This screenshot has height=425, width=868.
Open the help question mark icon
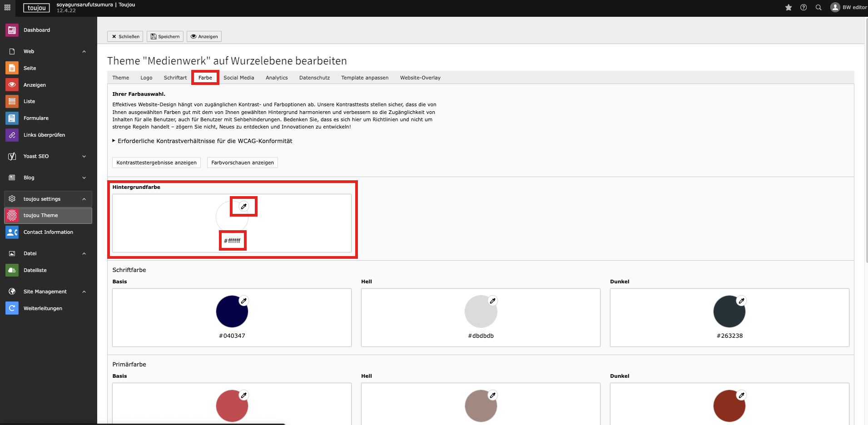click(x=804, y=7)
